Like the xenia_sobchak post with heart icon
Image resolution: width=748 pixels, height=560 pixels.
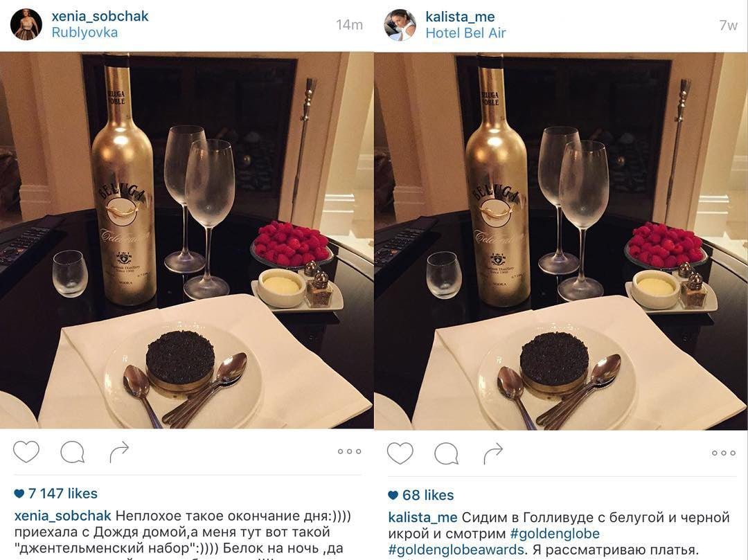(x=26, y=451)
